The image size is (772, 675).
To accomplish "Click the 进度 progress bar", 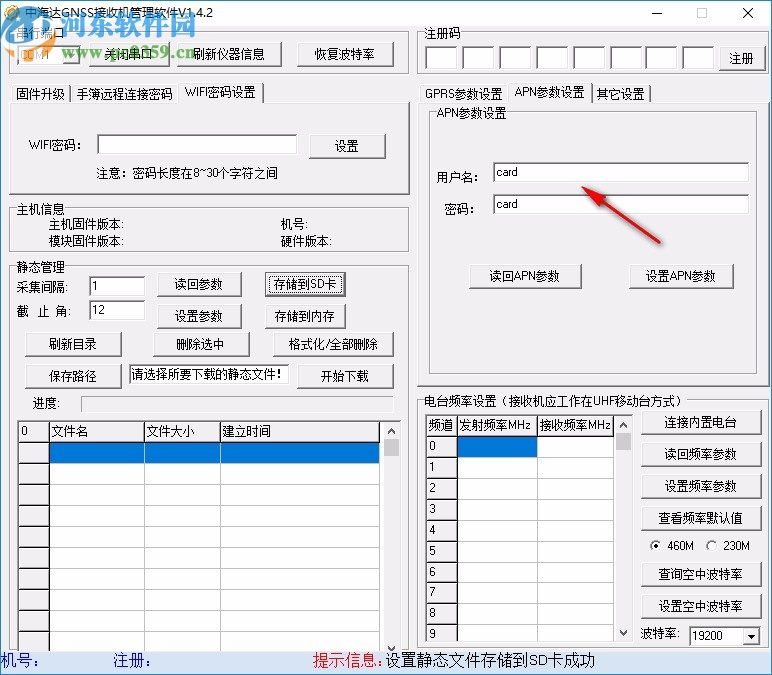I will click(237, 404).
